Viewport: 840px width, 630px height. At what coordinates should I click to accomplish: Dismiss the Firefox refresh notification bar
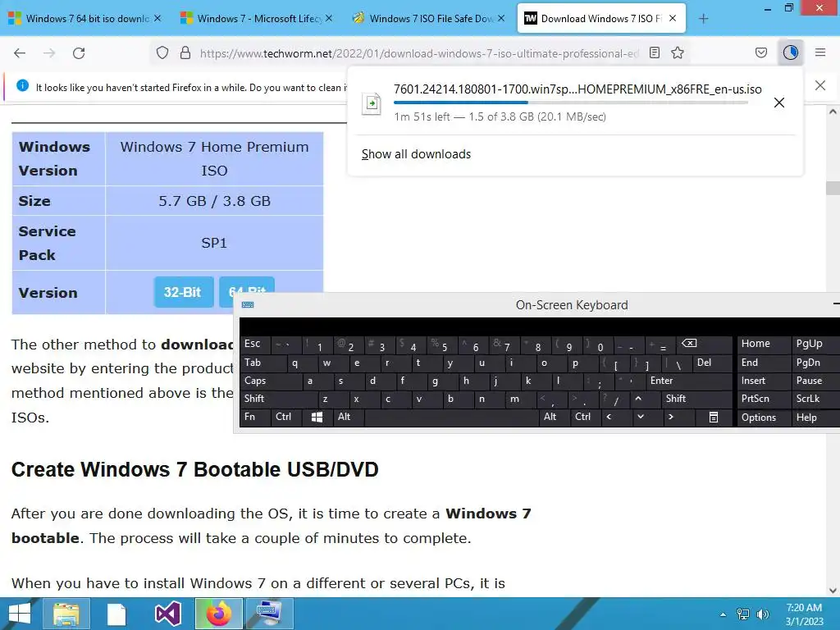coord(820,85)
